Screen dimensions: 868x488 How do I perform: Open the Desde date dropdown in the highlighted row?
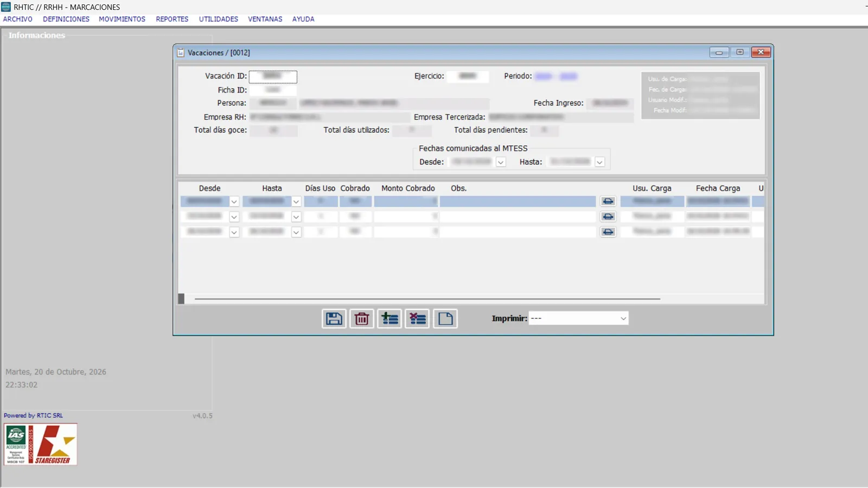coord(234,201)
